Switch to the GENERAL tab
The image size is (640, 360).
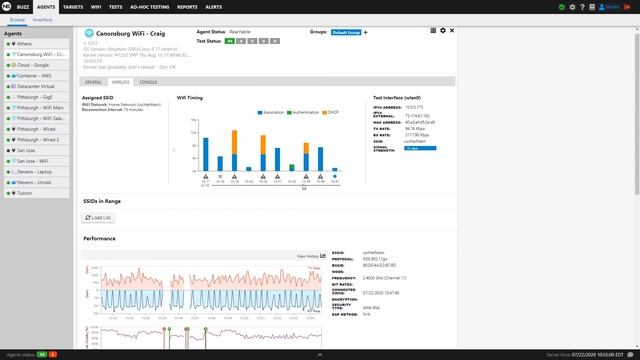(93, 82)
